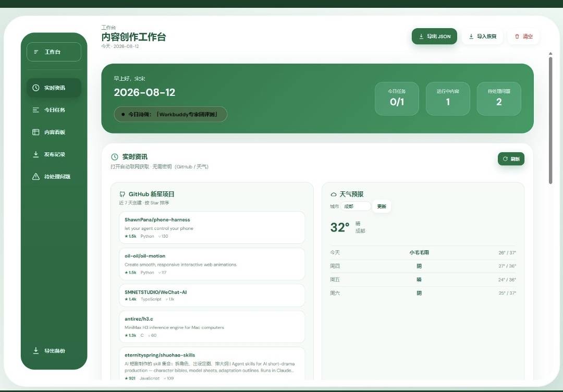
Task: Click the 周四 forecast row
Action: pyautogui.click(x=423, y=266)
